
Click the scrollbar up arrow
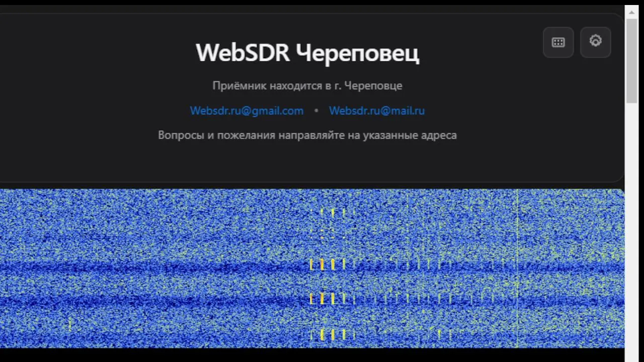tap(631, 12)
